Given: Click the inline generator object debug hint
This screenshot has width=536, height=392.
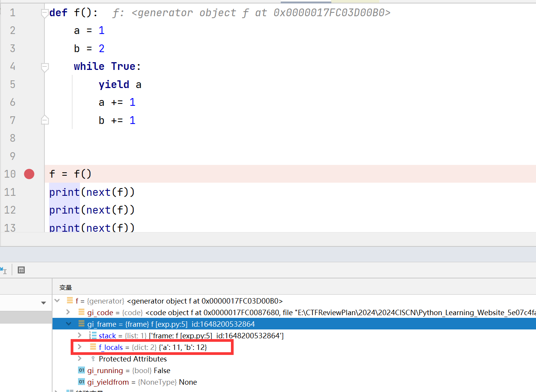Looking at the screenshot, I should click(x=251, y=13).
